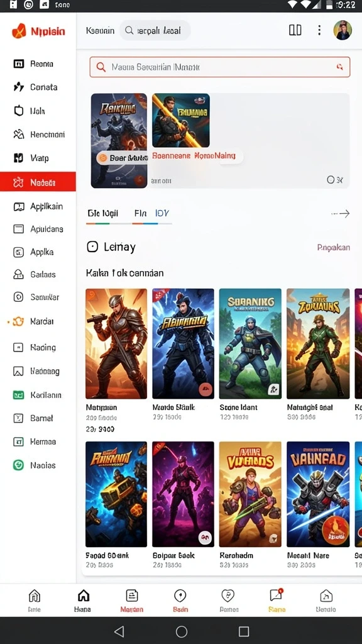This screenshot has height=644, width=362.
Task: Open the Reonta sidebar icon
Action: coord(18,64)
